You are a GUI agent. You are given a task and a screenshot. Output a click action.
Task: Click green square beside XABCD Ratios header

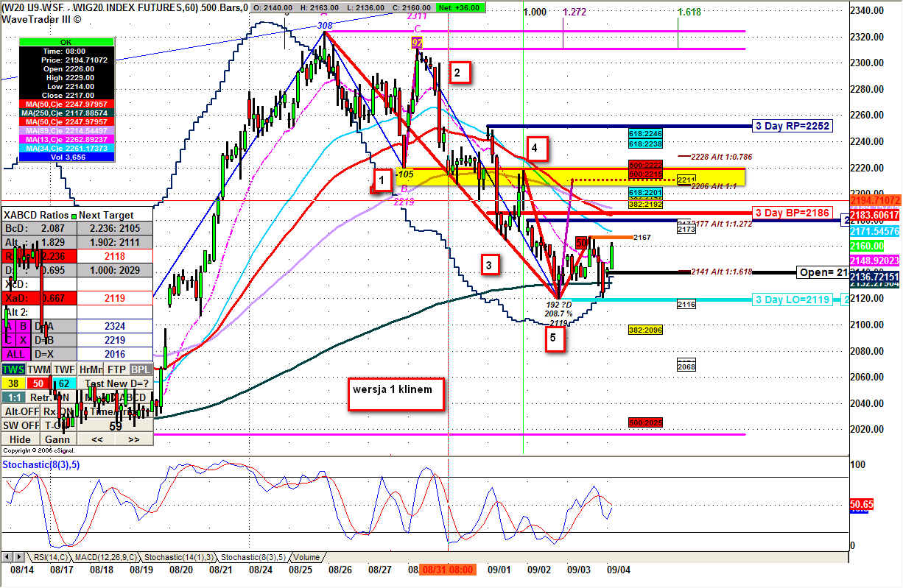coord(74,216)
